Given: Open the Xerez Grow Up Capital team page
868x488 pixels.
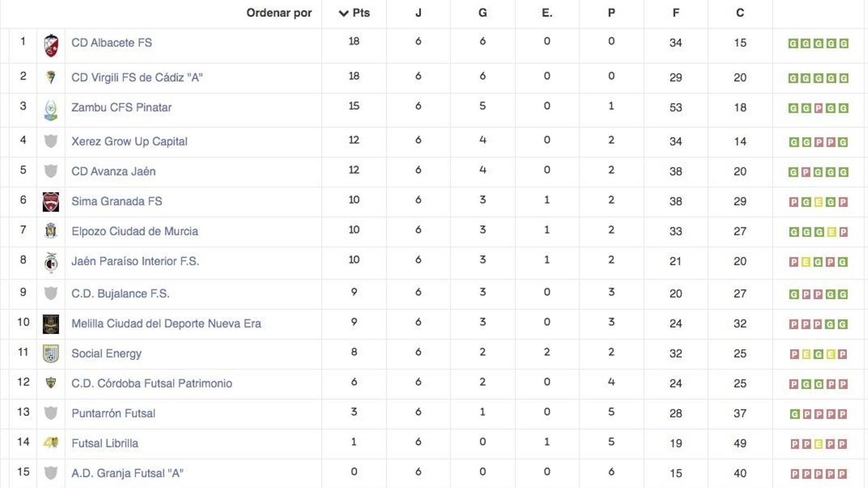Looking at the screenshot, I should coord(130,142).
